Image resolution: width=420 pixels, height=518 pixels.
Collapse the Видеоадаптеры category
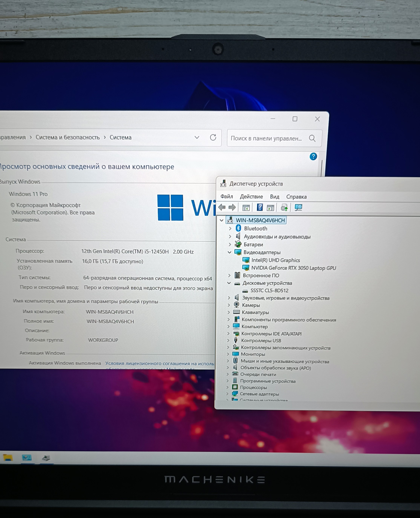(229, 252)
